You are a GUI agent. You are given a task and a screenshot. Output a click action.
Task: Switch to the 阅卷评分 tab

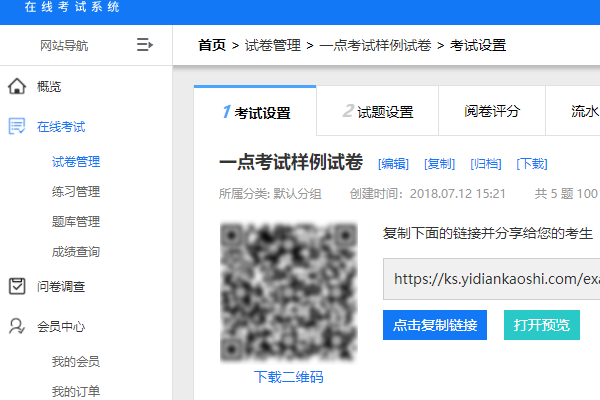492,111
